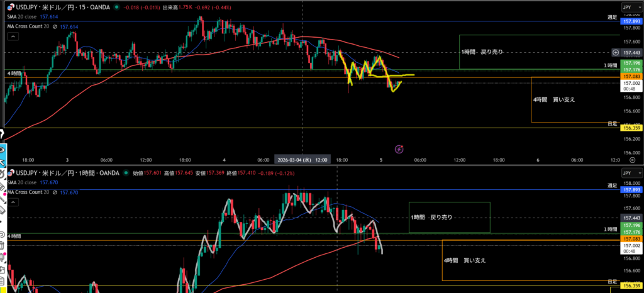Toggle MA Cross Count hidden icon in upper chart
The height and width of the screenshot is (293, 644).
[x=55, y=27]
